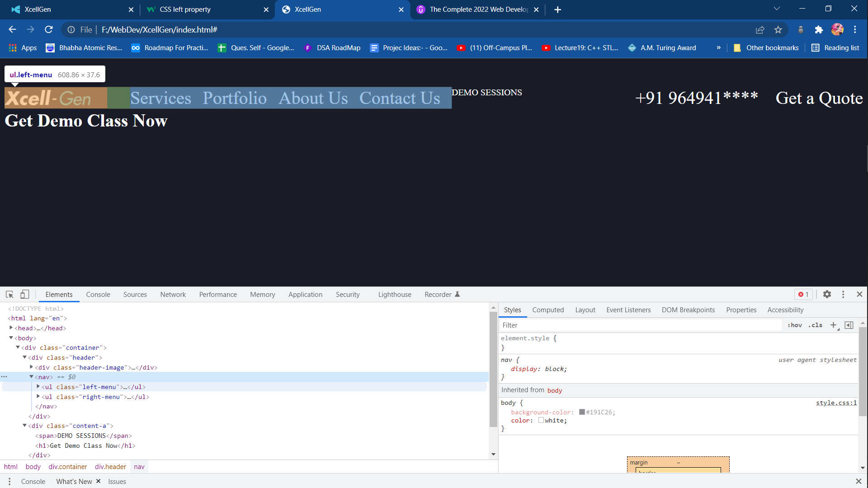This screenshot has width=868, height=488.
Task: Toggle the computed styles sidebar pane
Action: tap(849, 325)
